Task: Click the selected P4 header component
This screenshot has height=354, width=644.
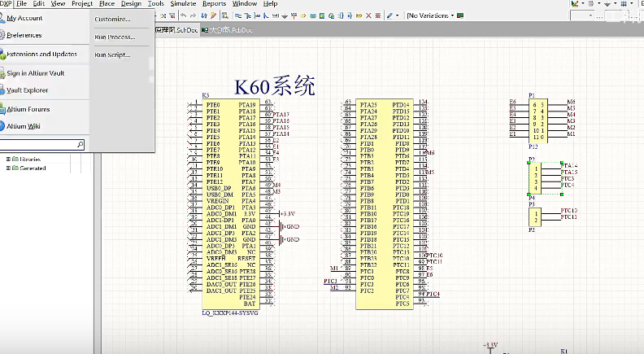Action: coord(535,178)
